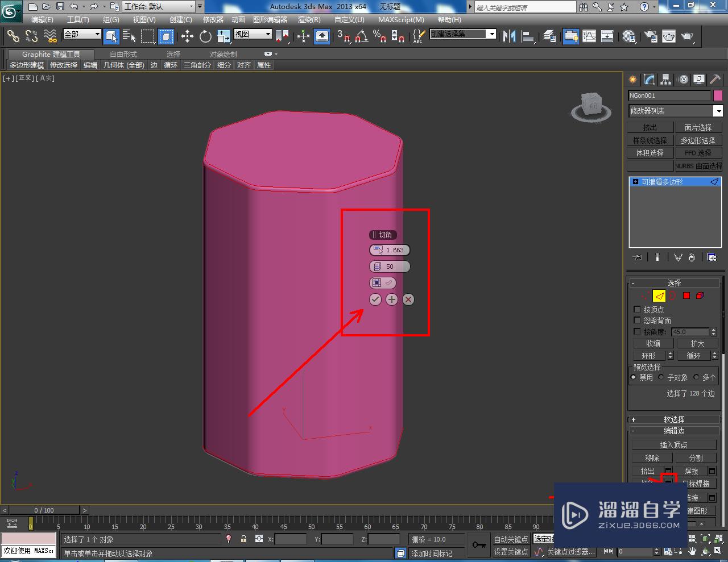Select Element sub-object level cube icon
This screenshot has height=562, width=728.
[x=700, y=295]
